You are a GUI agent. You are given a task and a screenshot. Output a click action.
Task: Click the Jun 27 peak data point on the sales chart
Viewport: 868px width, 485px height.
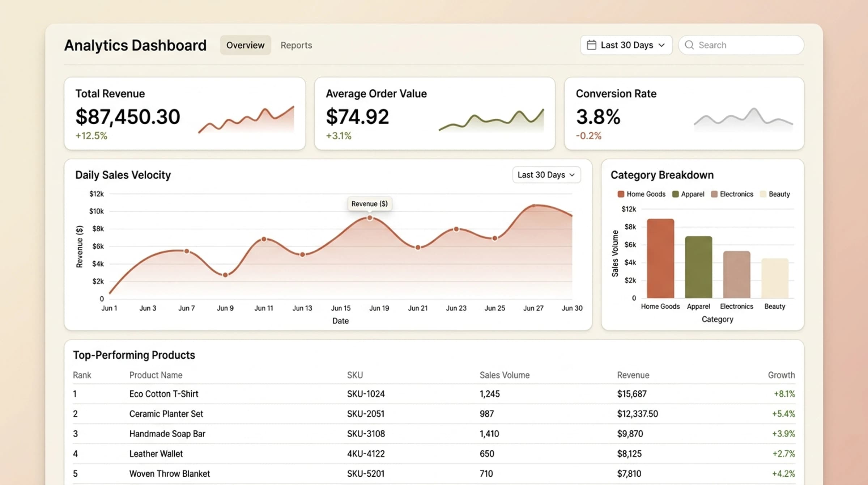click(533, 206)
